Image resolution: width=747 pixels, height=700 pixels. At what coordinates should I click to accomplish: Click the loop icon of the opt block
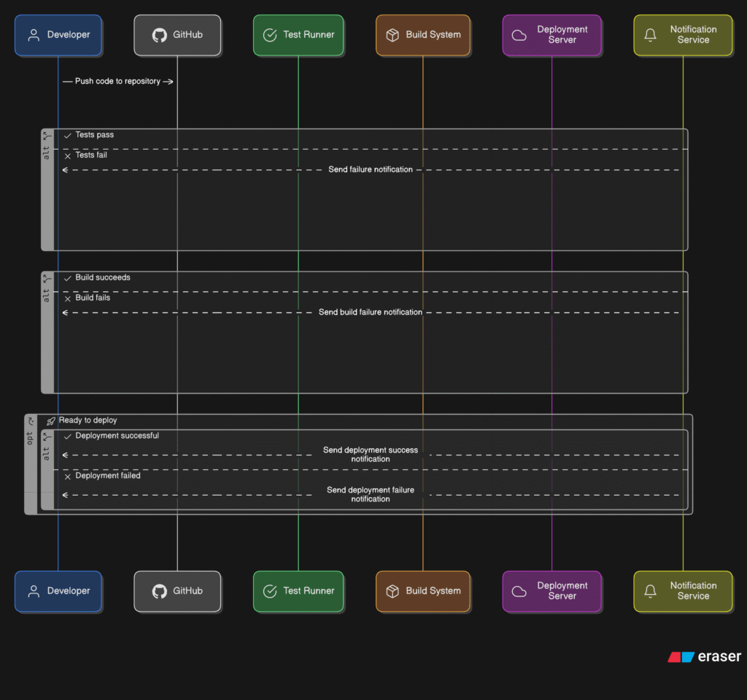click(x=31, y=421)
